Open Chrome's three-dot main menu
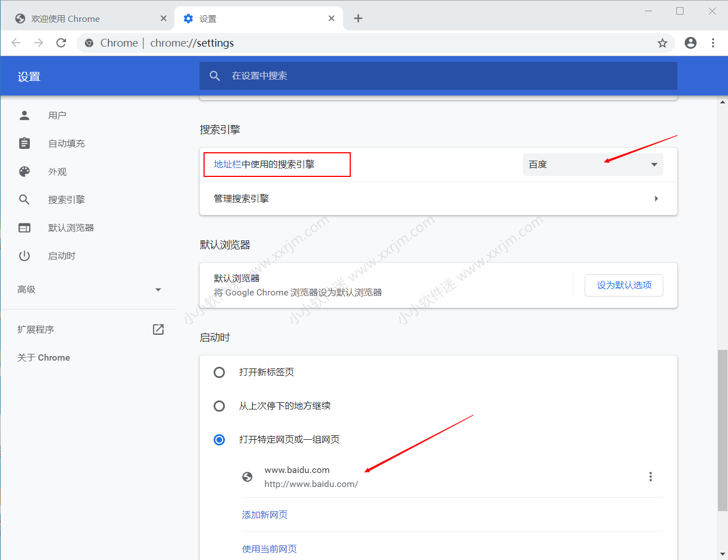This screenshot has height=560, width=728. tap(713, 43)
